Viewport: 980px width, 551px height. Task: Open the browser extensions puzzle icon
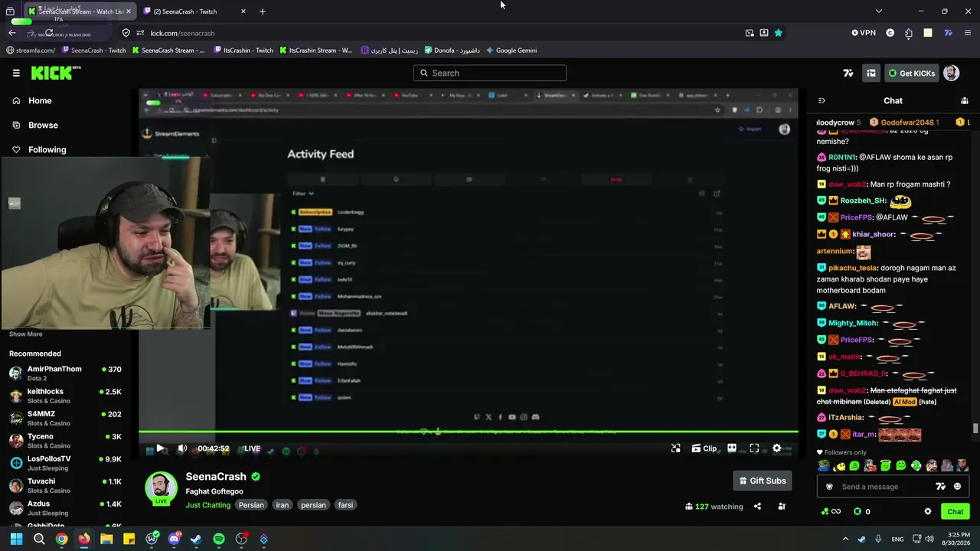click(909, 33)
